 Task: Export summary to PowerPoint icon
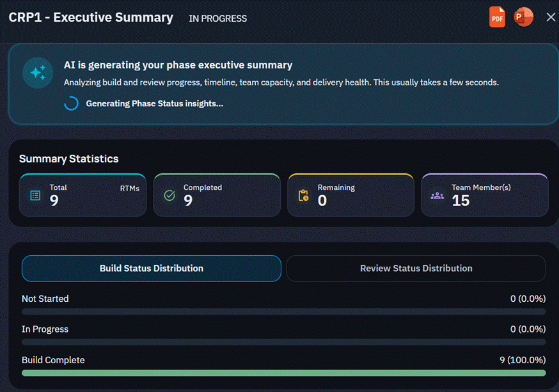click(x=523, y=17)
